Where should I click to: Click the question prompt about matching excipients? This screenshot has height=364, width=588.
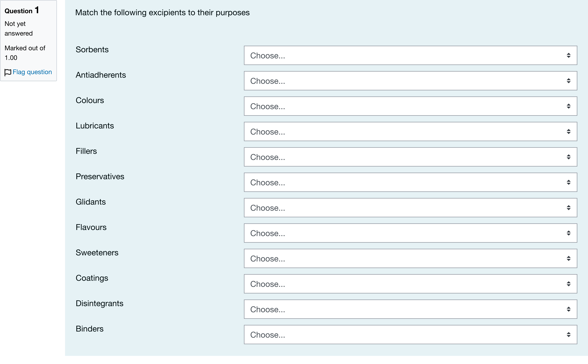click(x=162, y=13)
